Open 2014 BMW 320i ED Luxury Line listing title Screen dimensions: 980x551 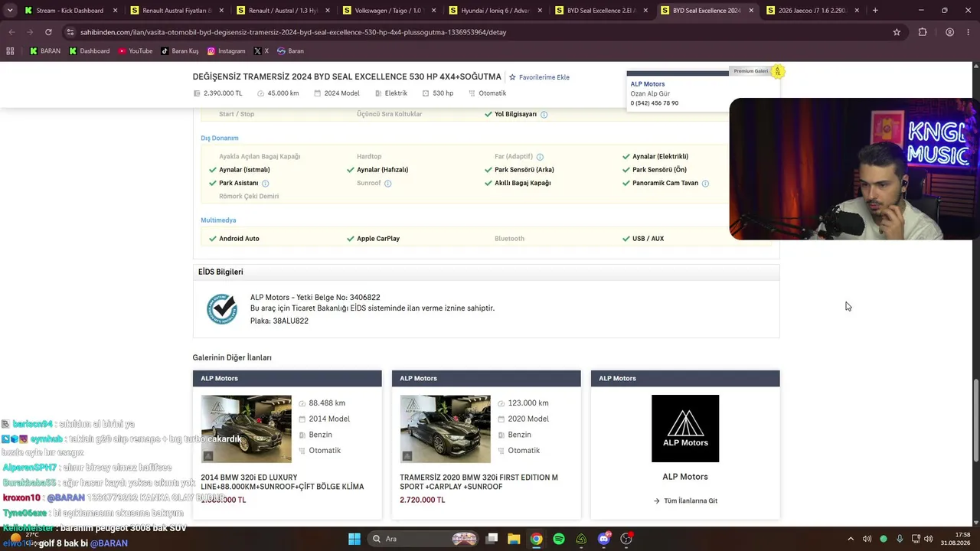[282, 482]
